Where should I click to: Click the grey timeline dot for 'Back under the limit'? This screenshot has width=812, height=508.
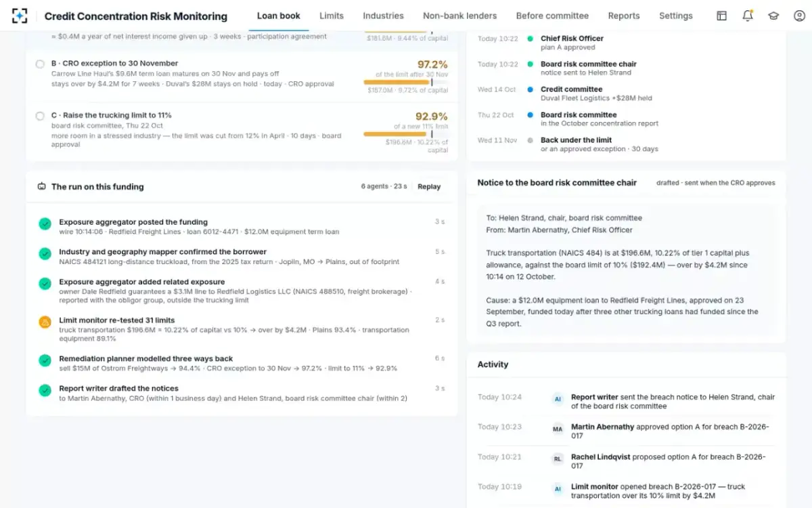[530, 140]
